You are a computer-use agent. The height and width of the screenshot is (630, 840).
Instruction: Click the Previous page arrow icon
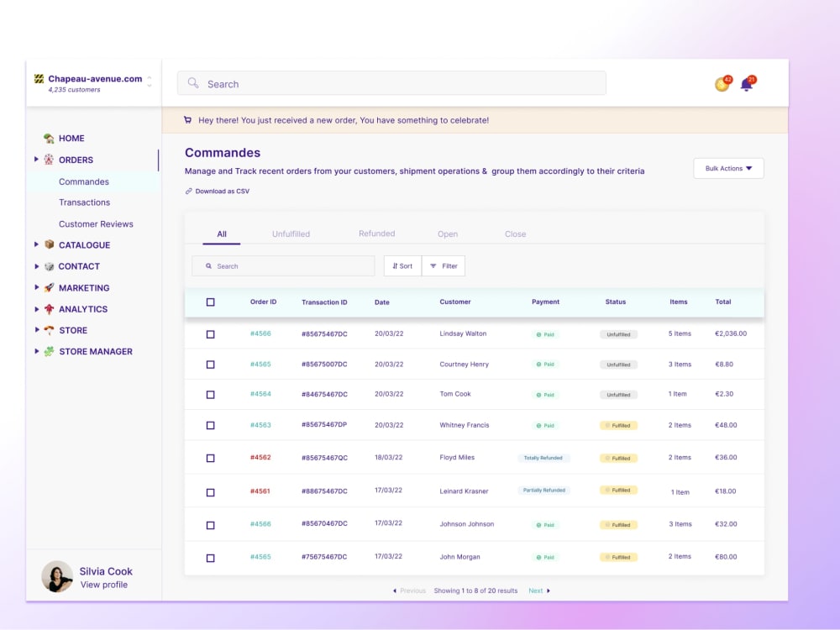[395, 591]
